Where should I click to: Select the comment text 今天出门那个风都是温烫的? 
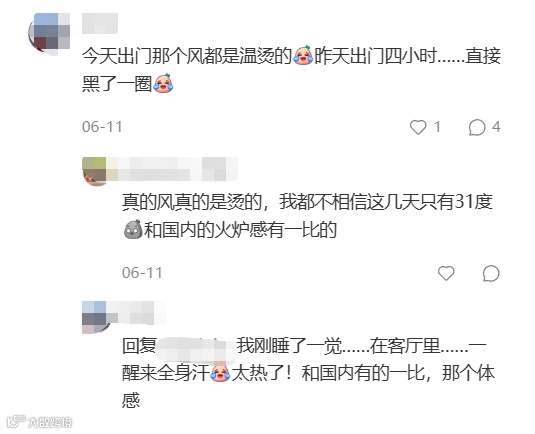click(187, 56)
